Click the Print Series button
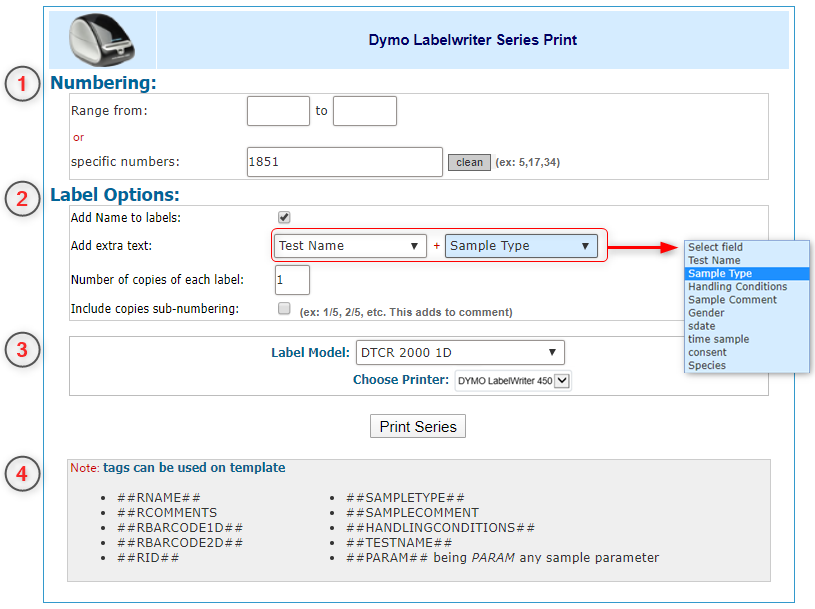 click(x=418, y=426)
